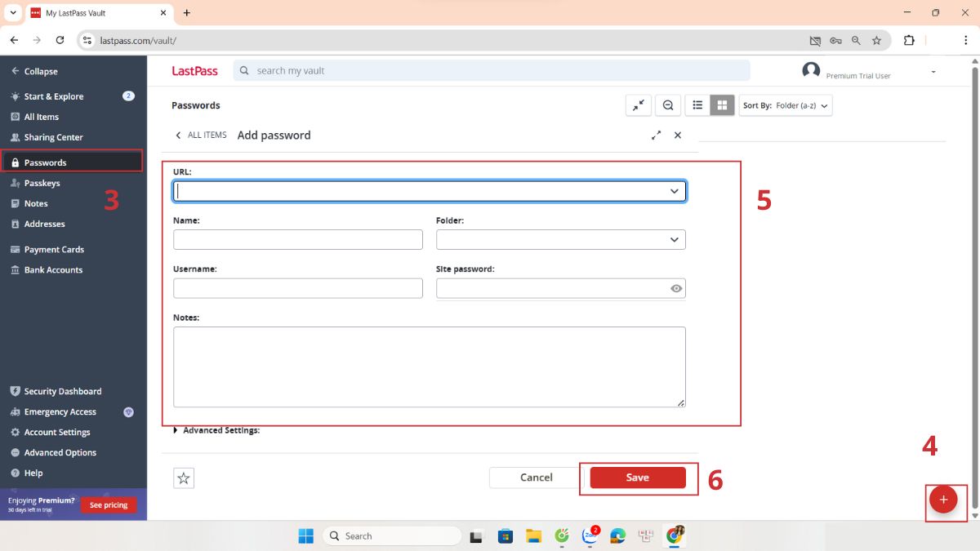Image resolution: width=980 pixels, height=551 pixels.
Task: Click the user avatar icon
Action: coord(811,70)
